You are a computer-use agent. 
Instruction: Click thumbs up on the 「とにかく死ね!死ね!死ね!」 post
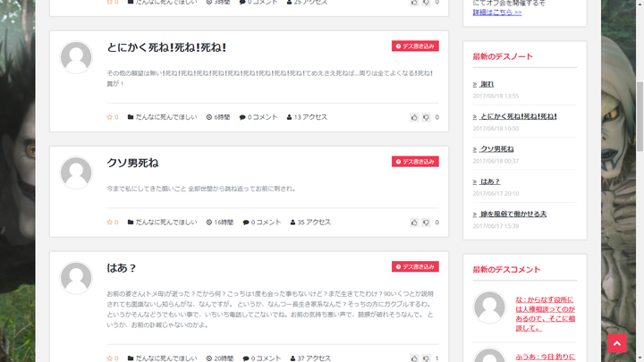coord(414,117)
